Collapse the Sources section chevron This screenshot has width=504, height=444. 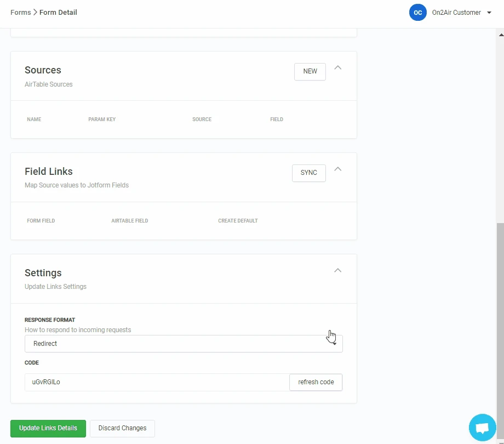click(x=338, y=67)
